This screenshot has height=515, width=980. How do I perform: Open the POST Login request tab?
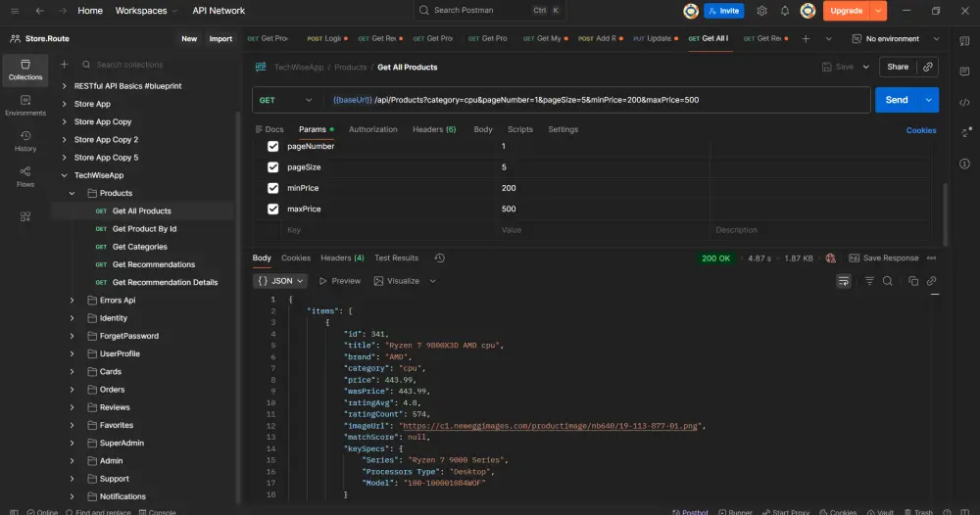[327, 39]
